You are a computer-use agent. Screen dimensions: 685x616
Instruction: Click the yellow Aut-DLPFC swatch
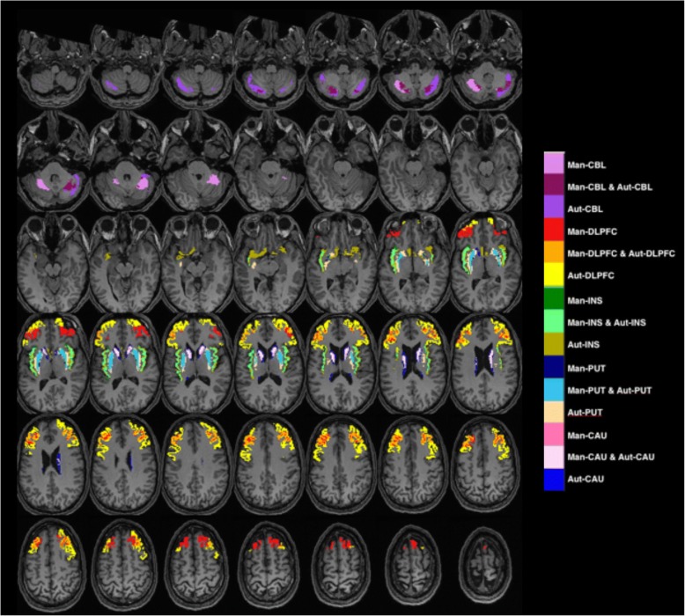point(554,275)
